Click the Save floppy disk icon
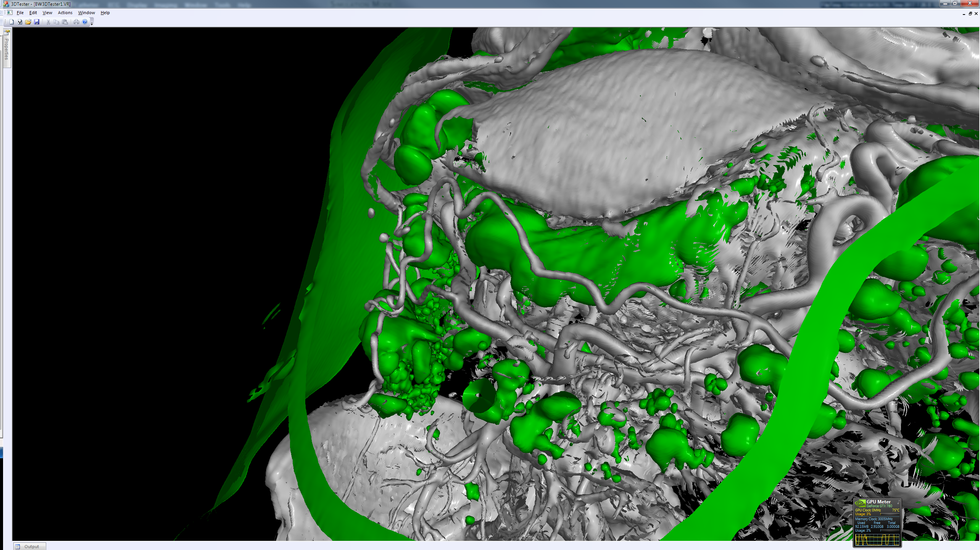Image resolution: width=980 pixels, height=550 pixels. (x=37, y=22)
